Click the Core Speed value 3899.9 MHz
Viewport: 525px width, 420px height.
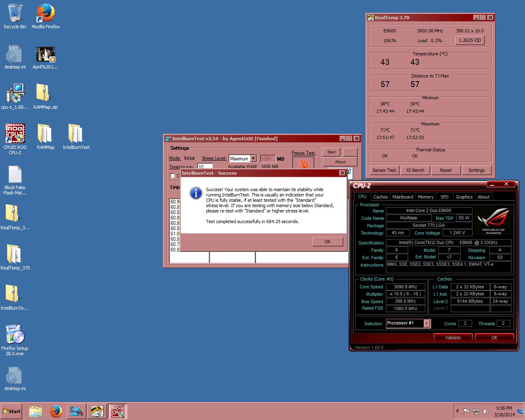[405, 287]
